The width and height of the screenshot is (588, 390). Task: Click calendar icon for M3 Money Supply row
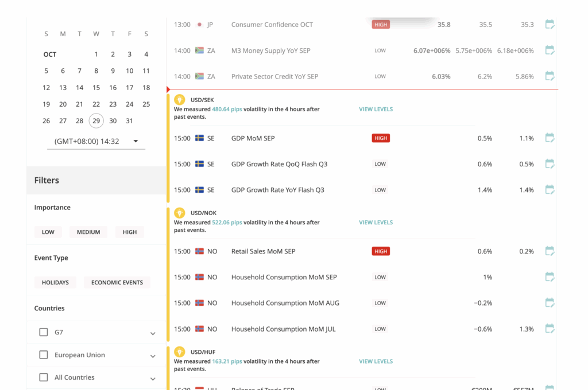click(550, 50)
